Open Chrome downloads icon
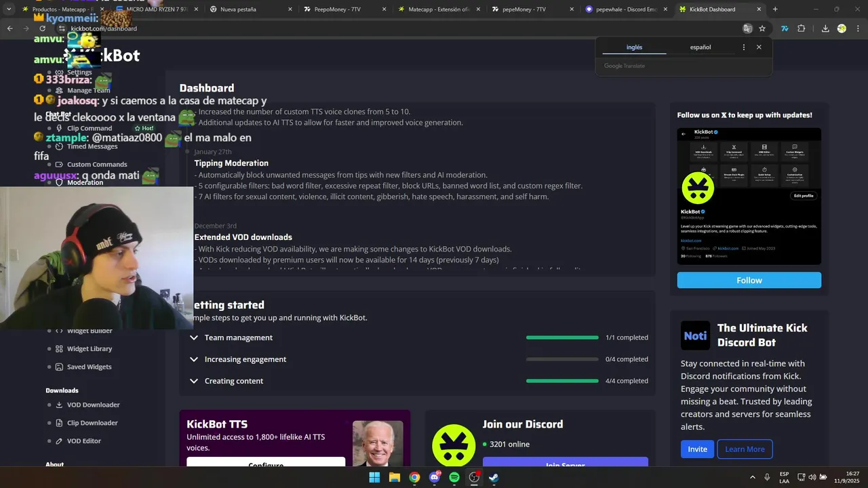Screen dimensions: 868x488 825,28
